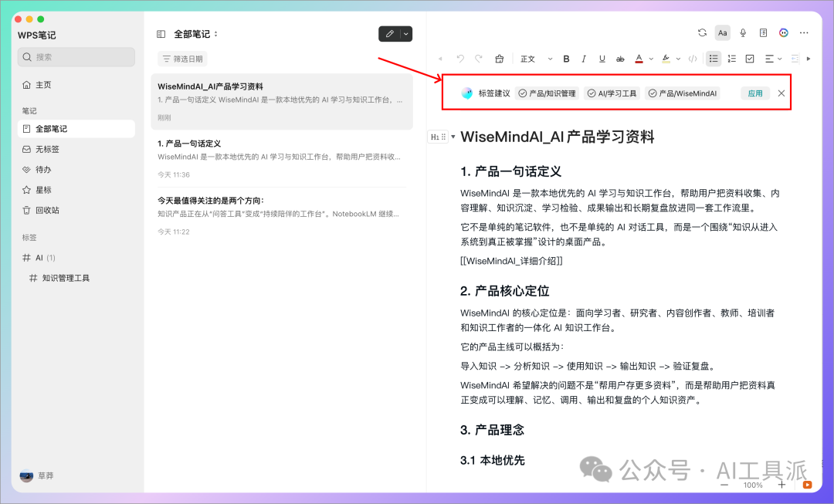This screenshot has width=834, height=504.
Task: Open note 1. 产品一句话定义 in list
Action: tap(282, 159)
